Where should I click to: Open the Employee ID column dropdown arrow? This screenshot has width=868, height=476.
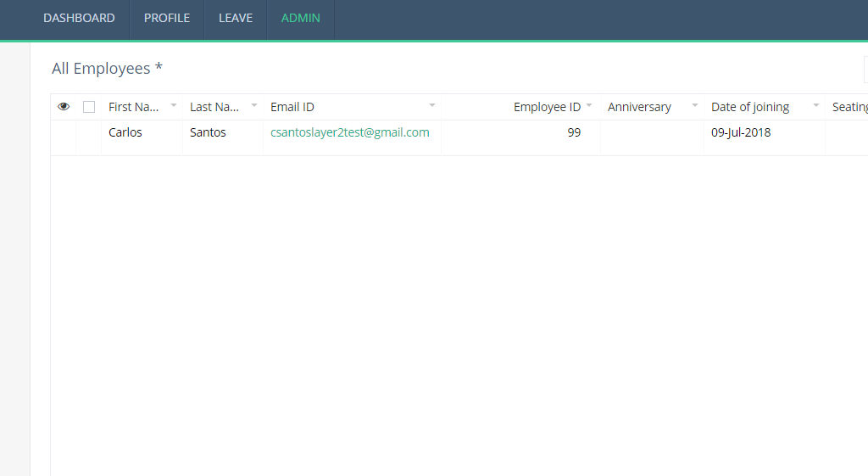tap(589, 106)
